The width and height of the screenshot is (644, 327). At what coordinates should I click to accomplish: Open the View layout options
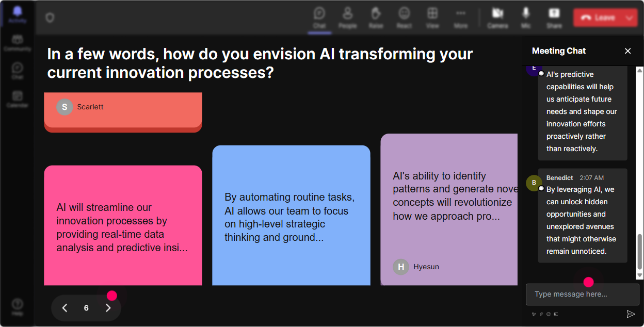coord(432,18)
